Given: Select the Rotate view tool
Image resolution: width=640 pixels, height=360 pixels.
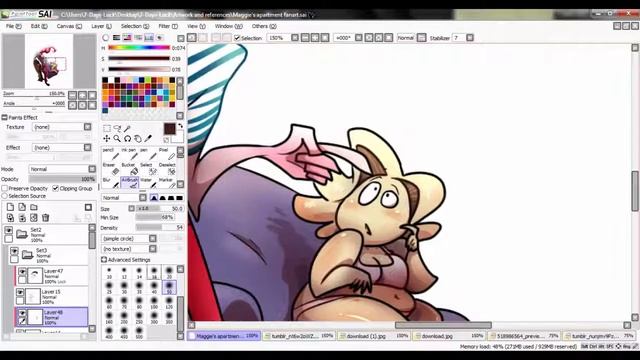Looking at the screenshot, I should click(x=127, y=139).
